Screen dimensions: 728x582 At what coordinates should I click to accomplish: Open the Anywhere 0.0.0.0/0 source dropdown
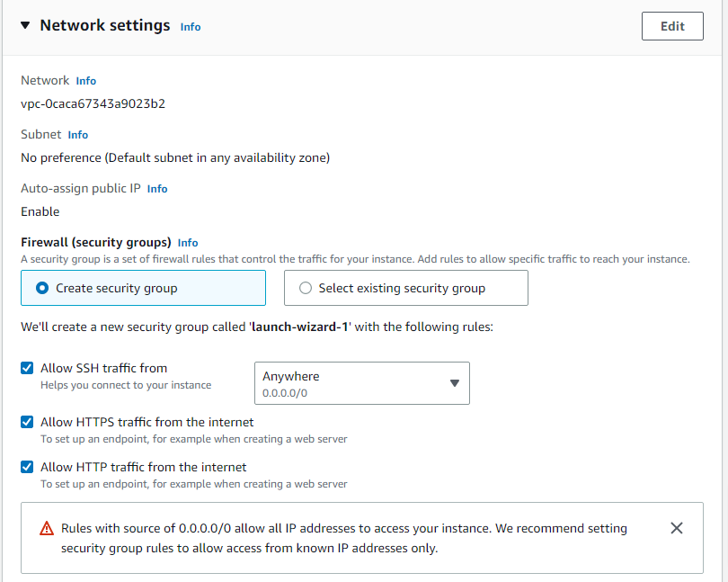point(361,383)
